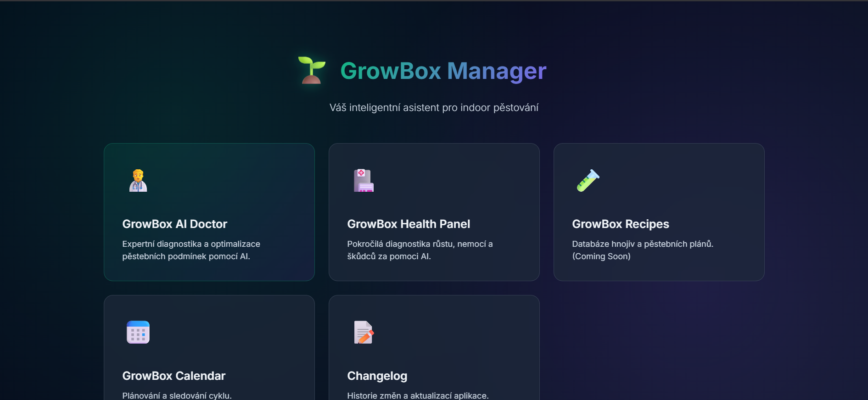Click the test tube icon on Recipes card
Image resolution: width=868 pixels, height=400 pixels.
[x=588, y=180]
